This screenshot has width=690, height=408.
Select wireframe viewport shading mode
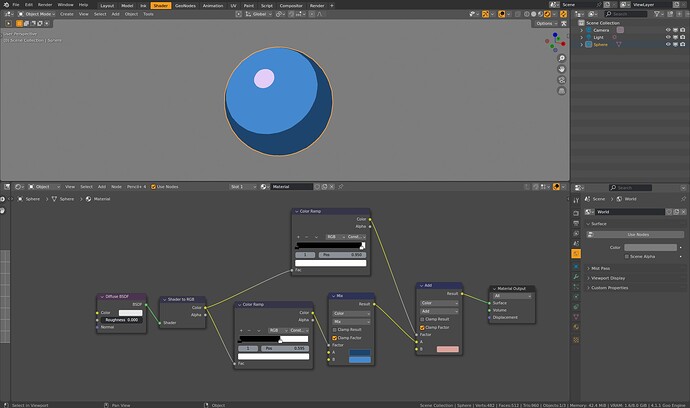pyautogui.click(x=527, y=14)
